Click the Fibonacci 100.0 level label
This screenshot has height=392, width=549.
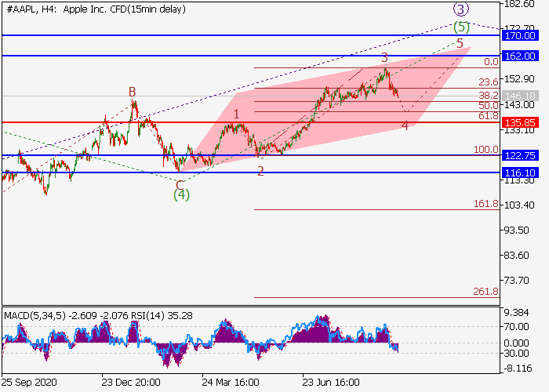click(486, 150)
